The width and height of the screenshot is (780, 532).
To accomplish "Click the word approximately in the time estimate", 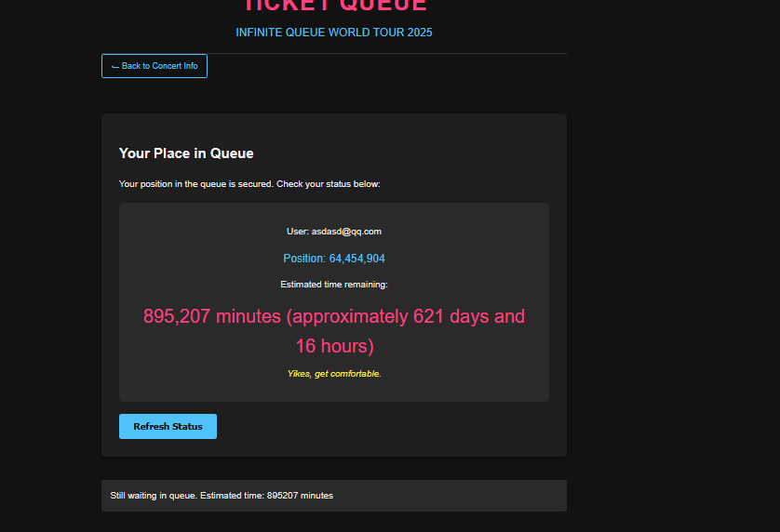I will tap(347, 316).
